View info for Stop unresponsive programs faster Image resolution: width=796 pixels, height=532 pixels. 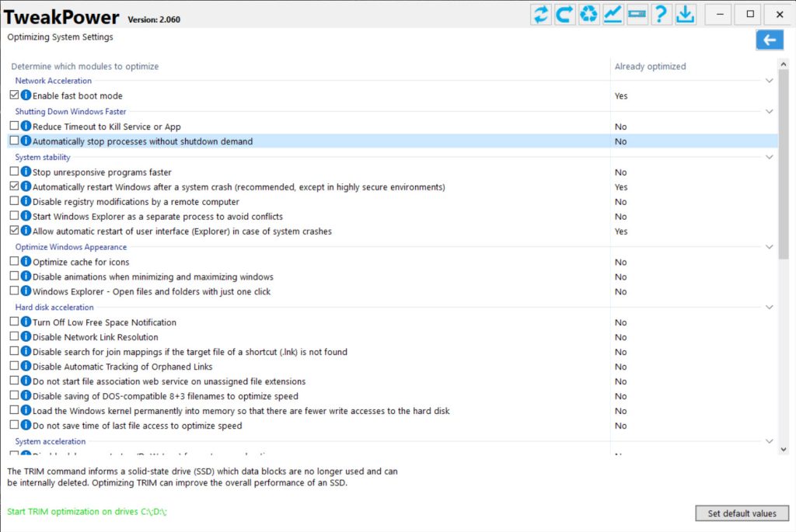26,172
